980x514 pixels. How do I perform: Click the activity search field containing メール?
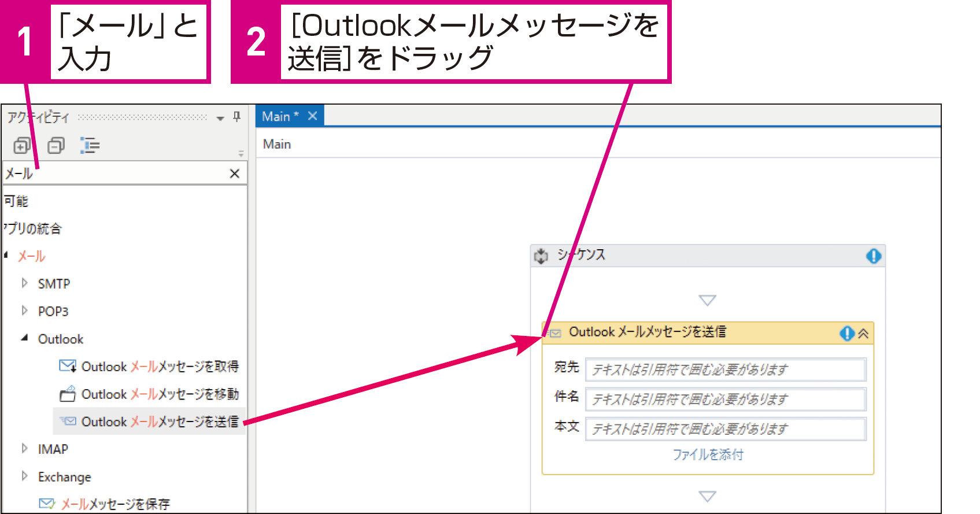pos(125,173)
